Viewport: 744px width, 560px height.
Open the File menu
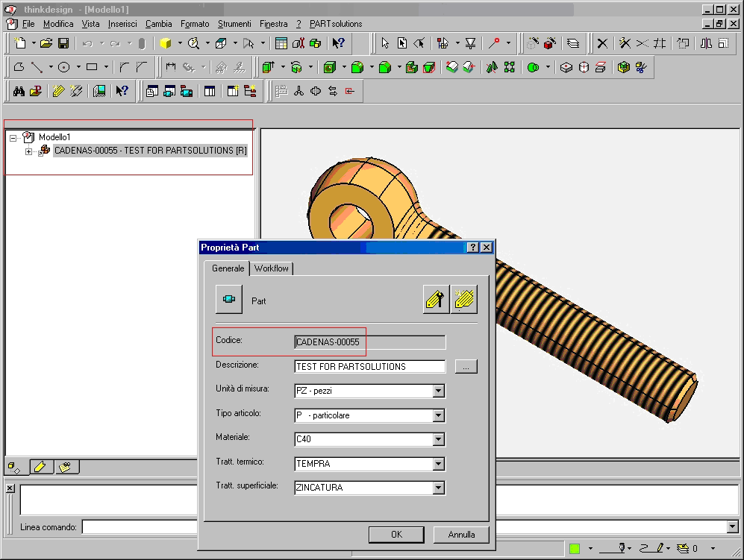(x=28, y=24)
